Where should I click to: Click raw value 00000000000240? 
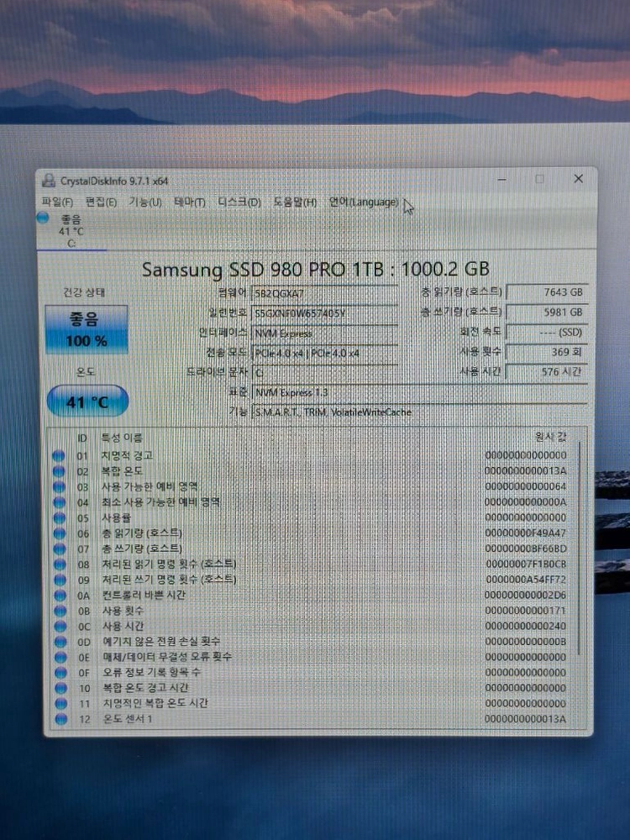[525, 627]
